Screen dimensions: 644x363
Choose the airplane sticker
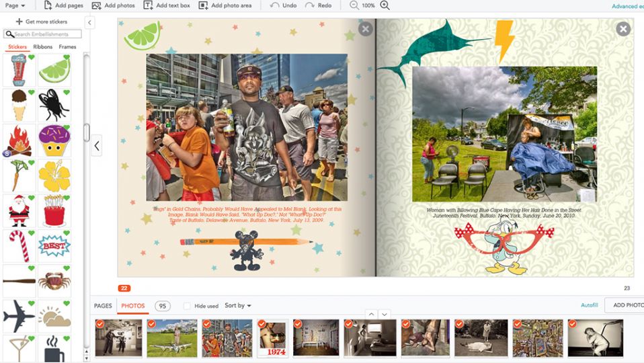point(18,316)
